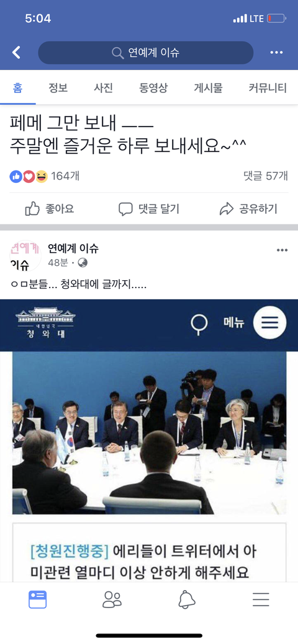Open the three-dot menu in header
298x644 pixels.
point(276,53)
